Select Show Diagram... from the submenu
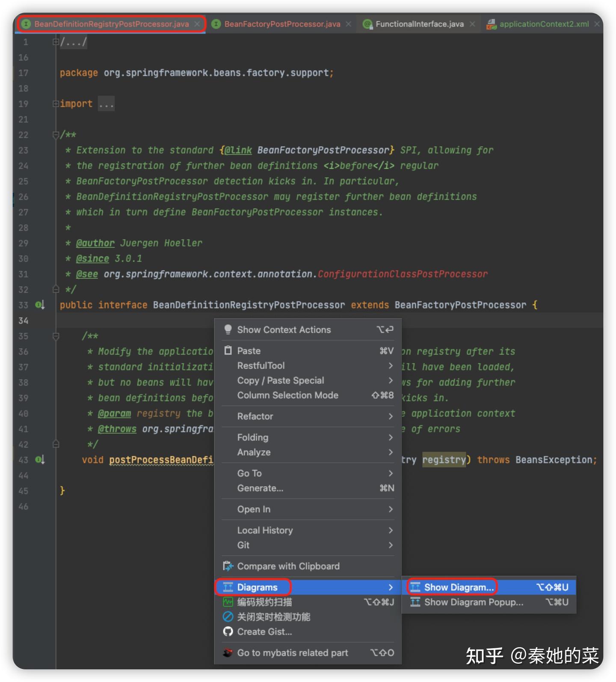The height and width of the screenshot is (682, 616). [459, 587]
